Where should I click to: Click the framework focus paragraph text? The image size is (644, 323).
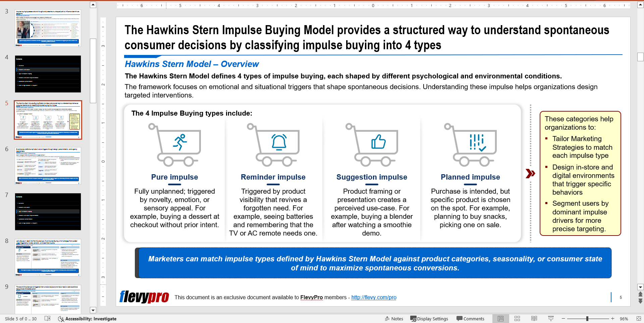pos(361,91)
